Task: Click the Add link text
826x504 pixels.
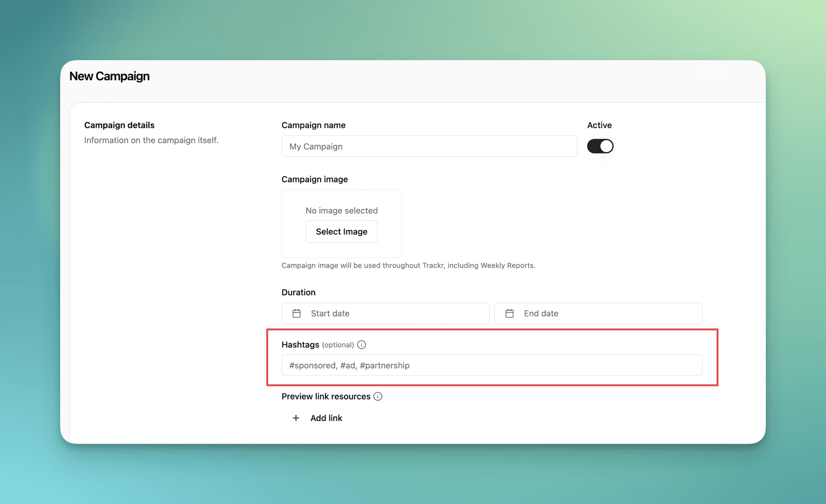Action: pyautogui.click(x=326, y=418)
